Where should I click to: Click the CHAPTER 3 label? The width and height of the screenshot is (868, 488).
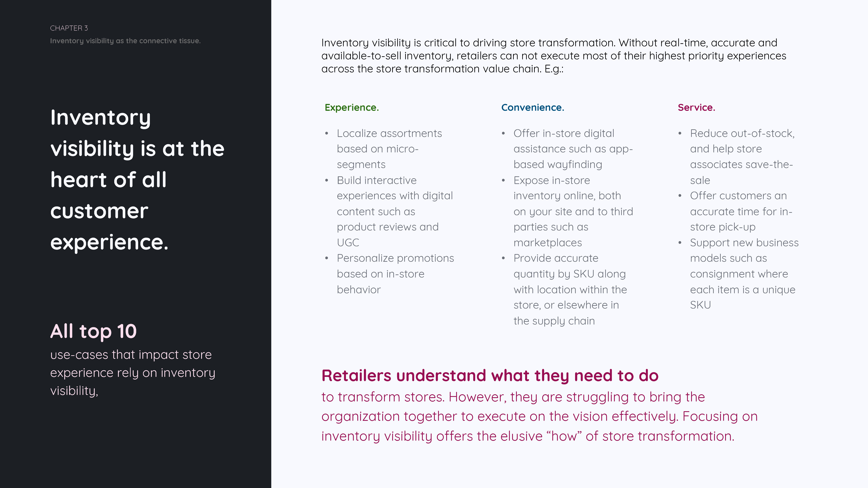tap(69, 28)
